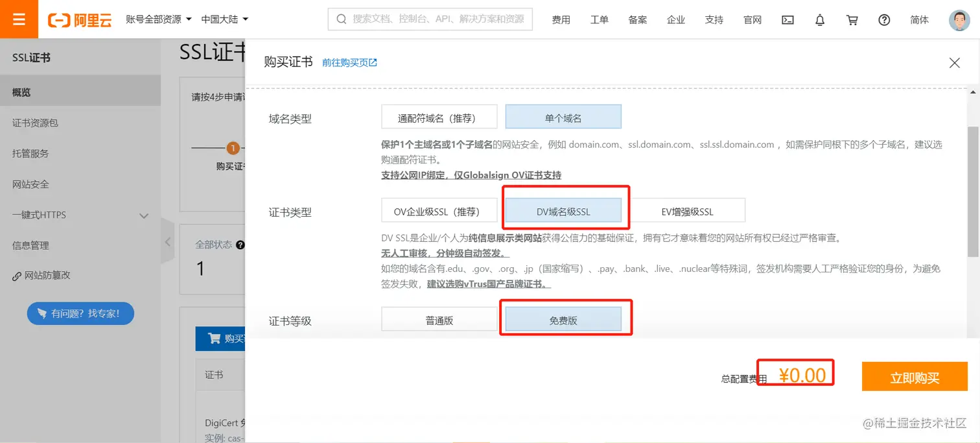This screenshot has height=443, width=980.
Task: Select DV域名级SSL option
Action: (x=563, y=211)
